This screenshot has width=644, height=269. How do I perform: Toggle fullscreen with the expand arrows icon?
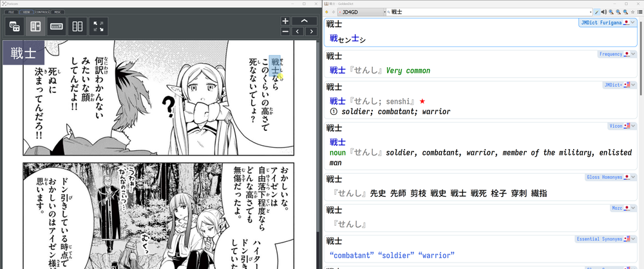(98, 26)
